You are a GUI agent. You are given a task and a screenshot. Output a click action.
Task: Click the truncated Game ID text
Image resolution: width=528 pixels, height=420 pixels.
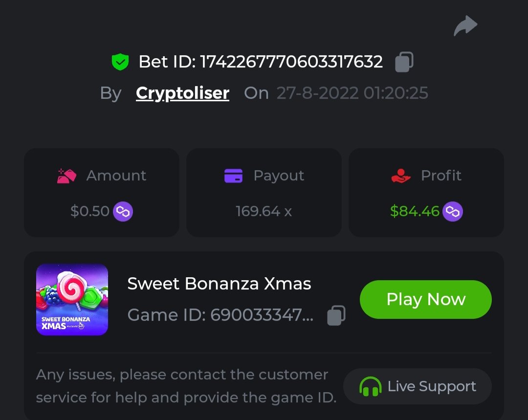[x=220, y=315]
